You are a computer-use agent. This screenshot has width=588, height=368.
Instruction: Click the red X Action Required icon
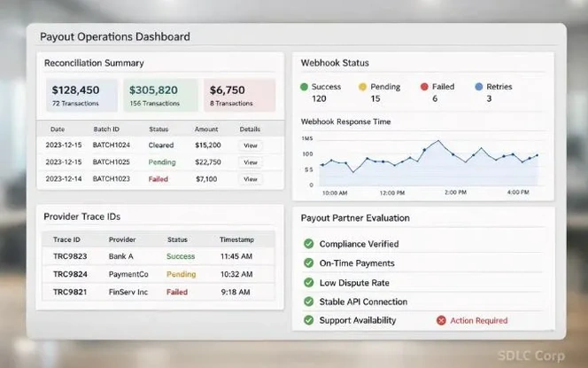click(441, 320)
